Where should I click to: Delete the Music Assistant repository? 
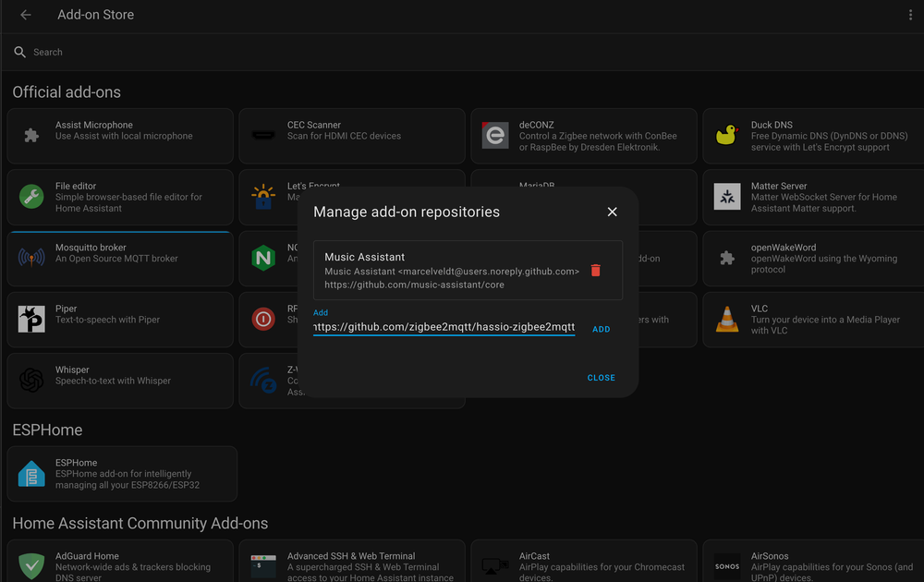coord(596,271)
